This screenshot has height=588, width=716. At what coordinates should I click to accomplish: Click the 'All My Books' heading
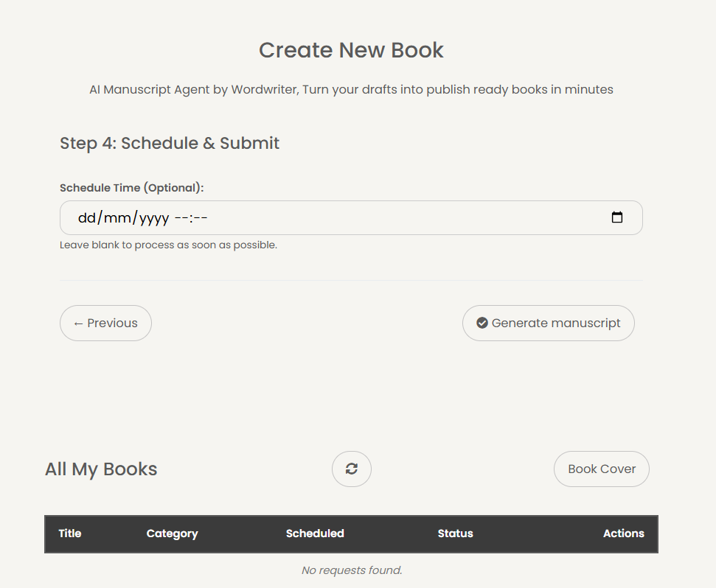tap(101, 469)
